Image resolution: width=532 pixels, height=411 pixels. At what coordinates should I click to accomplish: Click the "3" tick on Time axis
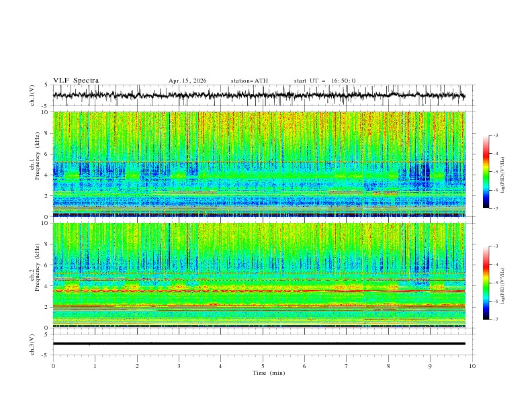pyautogui.click(x=179, y=366)
